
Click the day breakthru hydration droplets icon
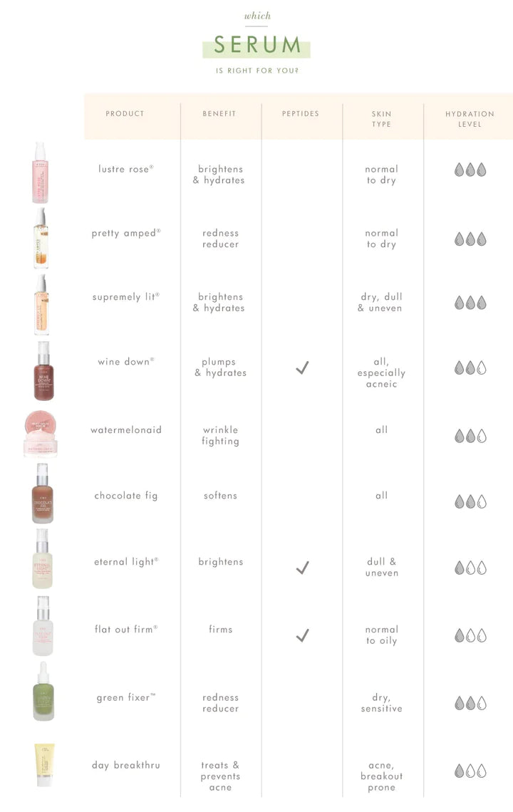(470, 771)
